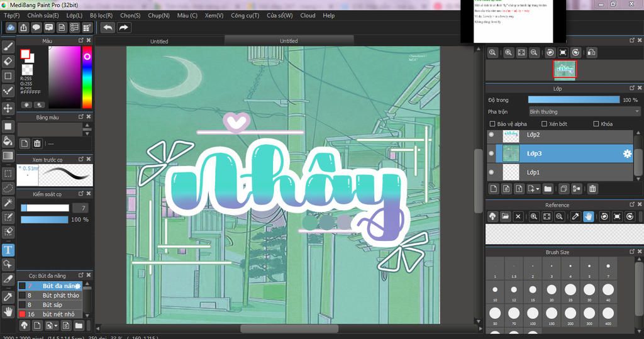
Task: Close the Kiểm soát cọ panel
Action: [89, 193]
